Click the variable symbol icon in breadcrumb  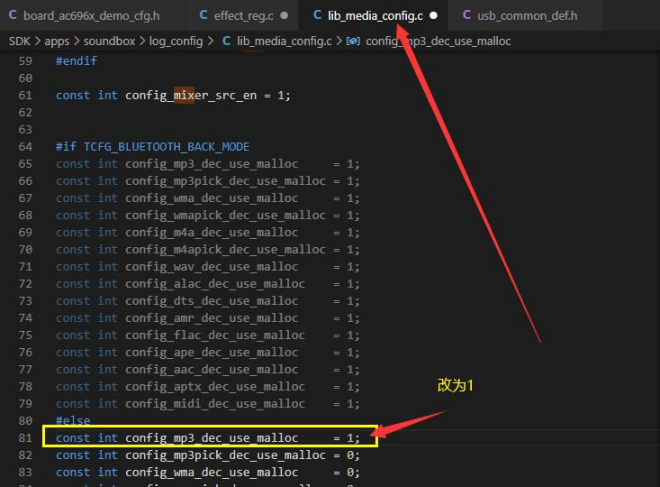(353, 41)
